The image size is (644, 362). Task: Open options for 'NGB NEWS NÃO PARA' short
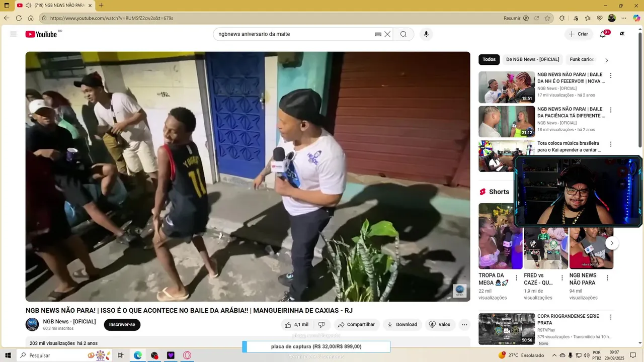(607, 278)
